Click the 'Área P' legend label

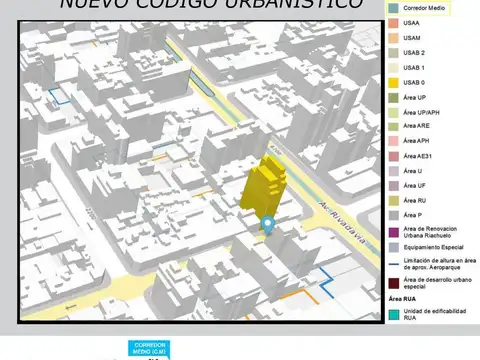click(x=413, y=215)
